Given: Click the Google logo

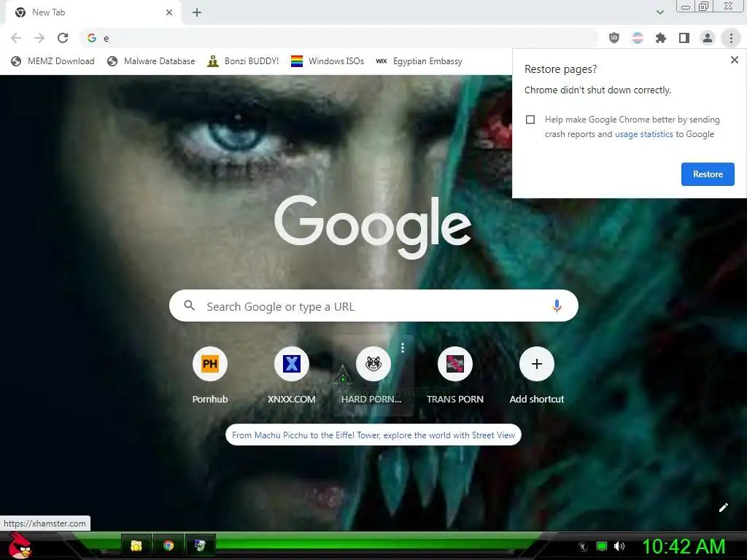Looking at the screenshot, I should [x=373, y=226].
